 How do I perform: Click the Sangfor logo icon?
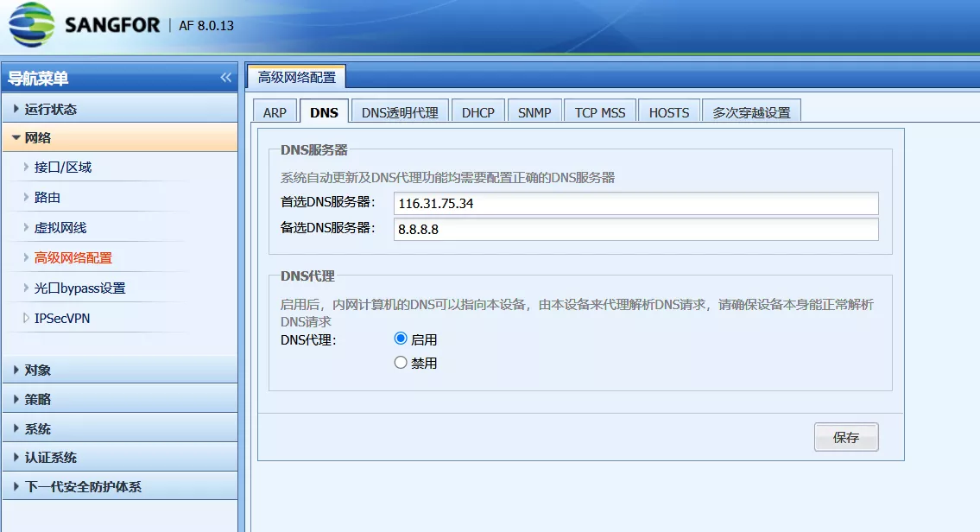pos(31,24)
